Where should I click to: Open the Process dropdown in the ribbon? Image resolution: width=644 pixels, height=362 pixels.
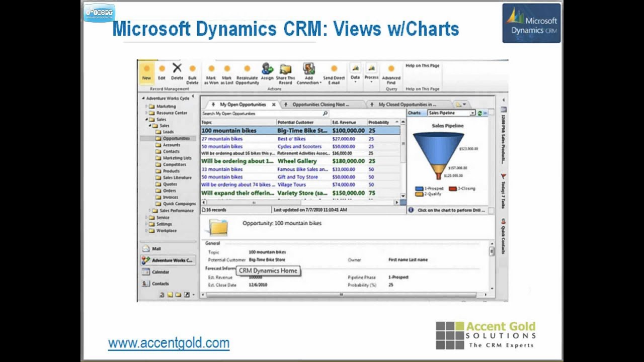point(371,73)
